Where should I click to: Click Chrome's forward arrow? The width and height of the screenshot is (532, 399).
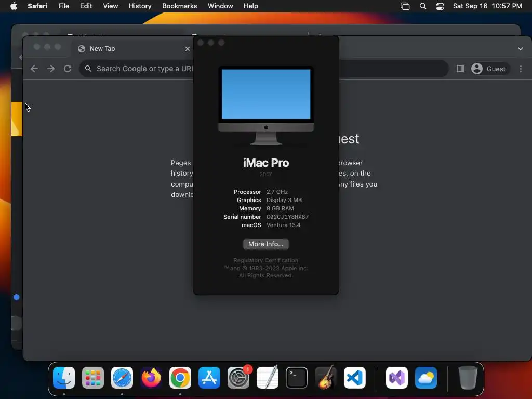tap(51, 69)
